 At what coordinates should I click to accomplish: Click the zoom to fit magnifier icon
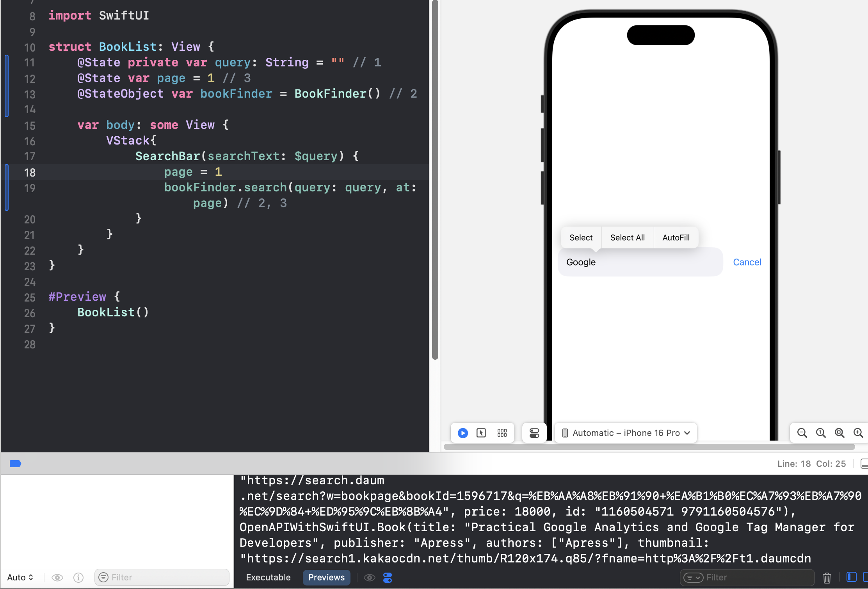(x=839, y=433)
